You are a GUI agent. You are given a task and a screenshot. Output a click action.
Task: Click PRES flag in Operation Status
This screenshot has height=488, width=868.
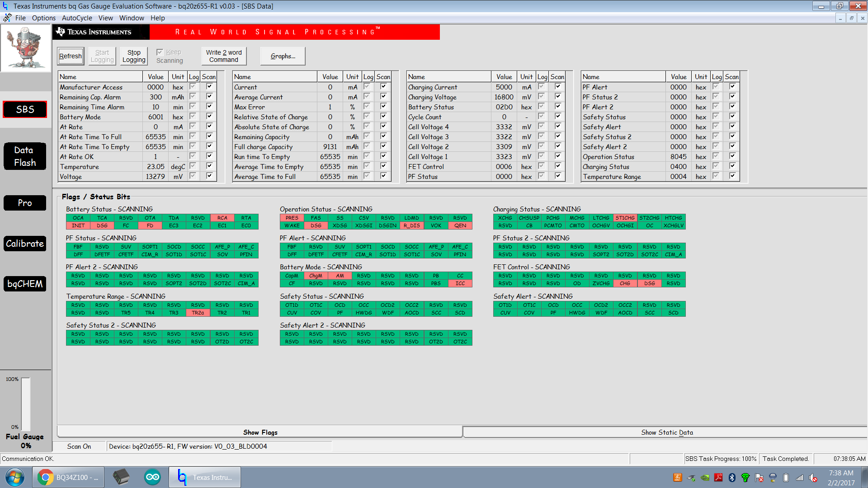tap(292, 218)
